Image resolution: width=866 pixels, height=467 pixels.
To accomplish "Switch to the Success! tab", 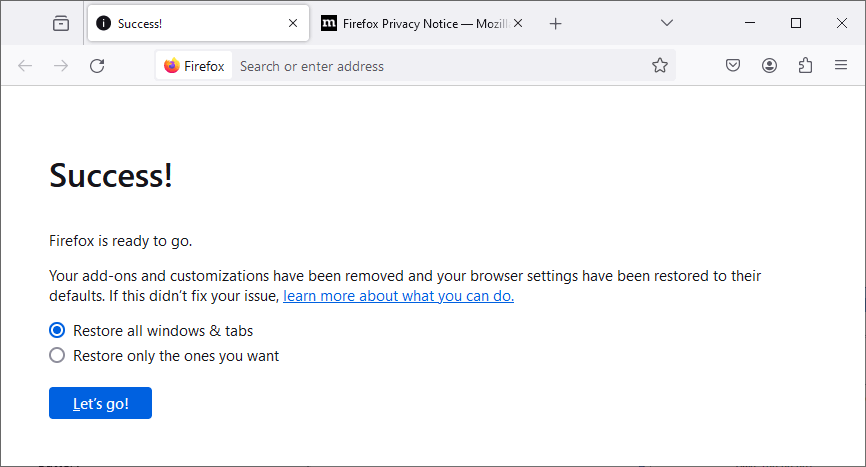I will tap(198, 23).
